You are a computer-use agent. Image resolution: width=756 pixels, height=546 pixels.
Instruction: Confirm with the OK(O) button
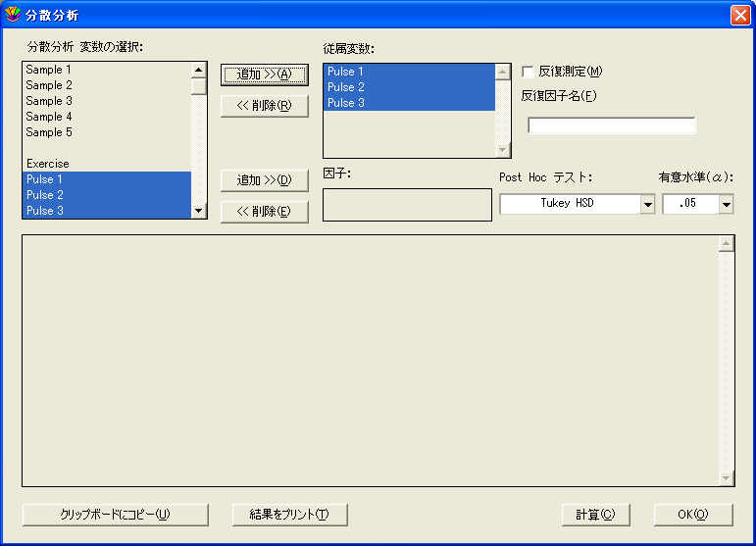693,515
